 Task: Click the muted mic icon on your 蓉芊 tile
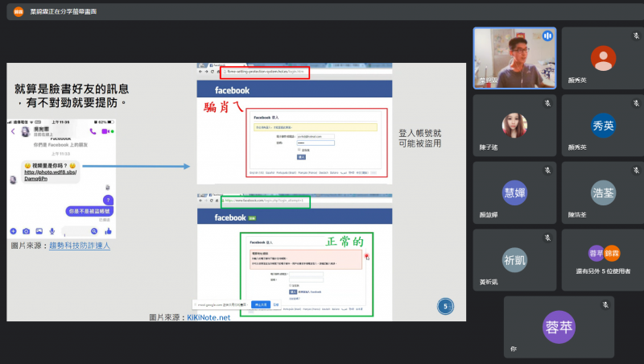coord(605,305)
